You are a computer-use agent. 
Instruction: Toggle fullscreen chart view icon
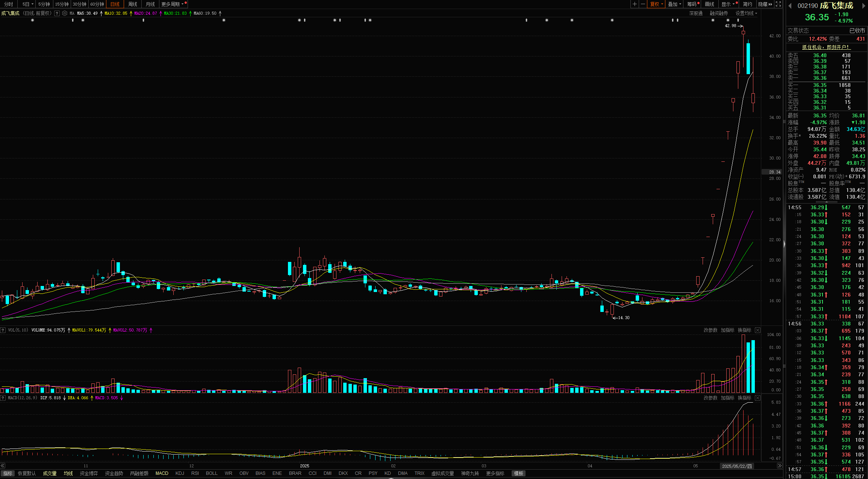pyautogui.click(x=779, y=4)
